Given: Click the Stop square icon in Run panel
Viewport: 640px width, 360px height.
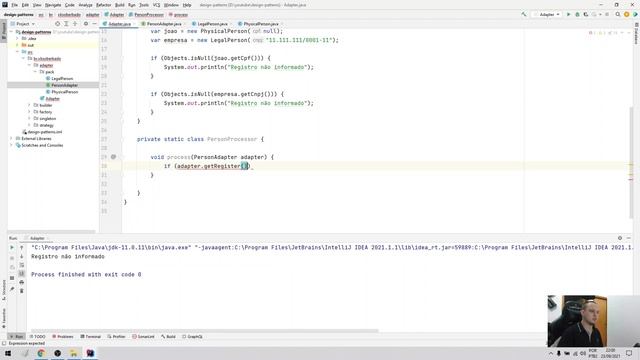Looking at the screenshot, I should (12, 278).
